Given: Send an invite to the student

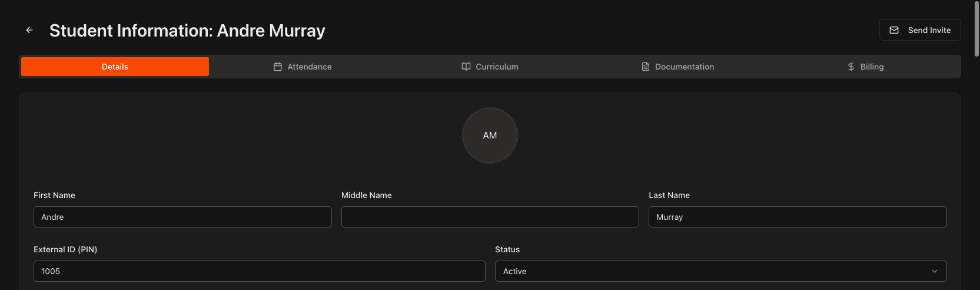Looking at the screenshot, I should pyautogui.click(x=920, y=30).
